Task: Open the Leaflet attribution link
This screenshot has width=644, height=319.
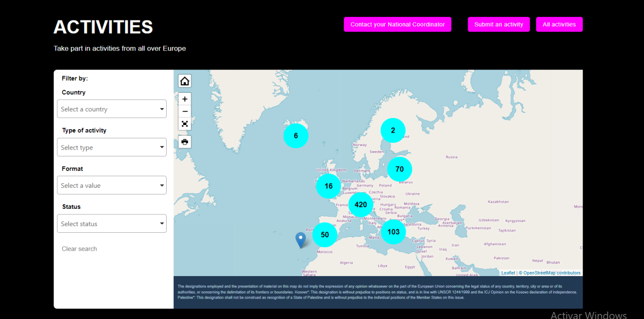Action: [x=508, y=273]
